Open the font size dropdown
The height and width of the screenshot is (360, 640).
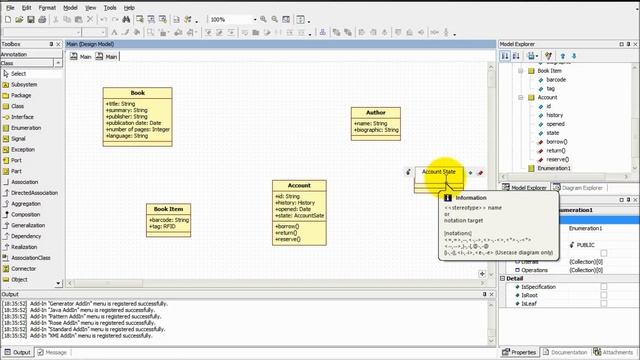[103, 32]
